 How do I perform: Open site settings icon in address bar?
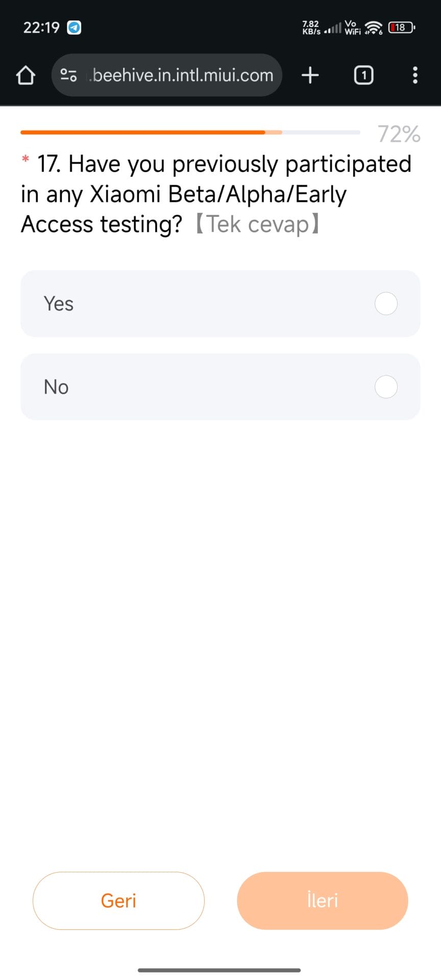pyautogui.click(x=68, y=76)
